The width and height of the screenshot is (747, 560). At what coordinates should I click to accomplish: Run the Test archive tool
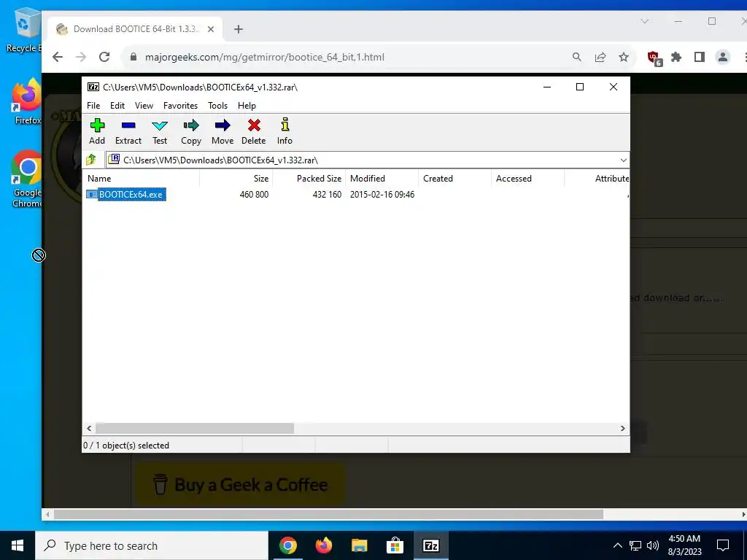click(160, 131)
